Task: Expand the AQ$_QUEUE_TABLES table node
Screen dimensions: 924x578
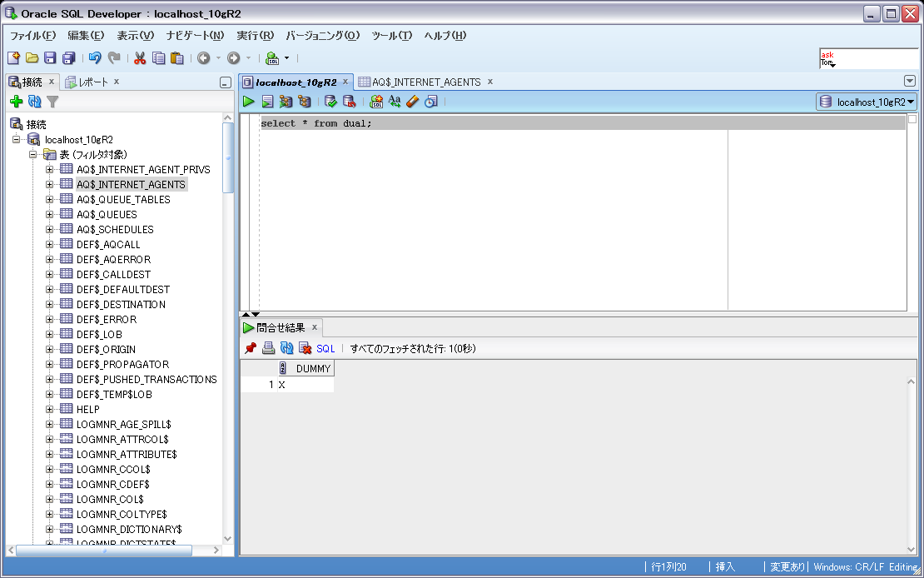Action: pos(49,199)
